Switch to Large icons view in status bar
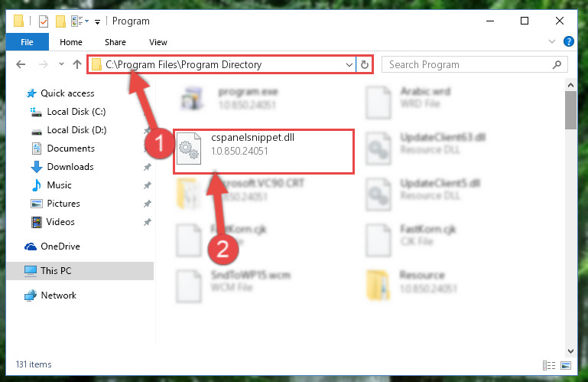This screenshot has height=382, width=588. [x=566, y=365]
